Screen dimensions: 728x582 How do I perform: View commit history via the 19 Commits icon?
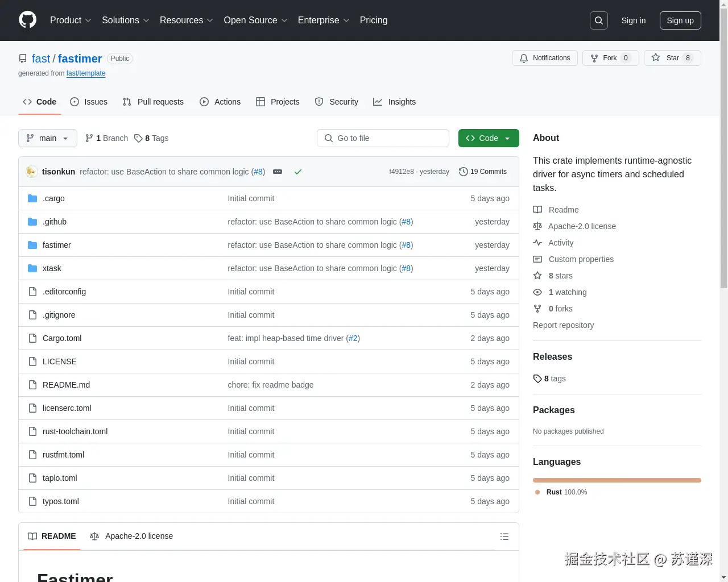pos(463,171)
